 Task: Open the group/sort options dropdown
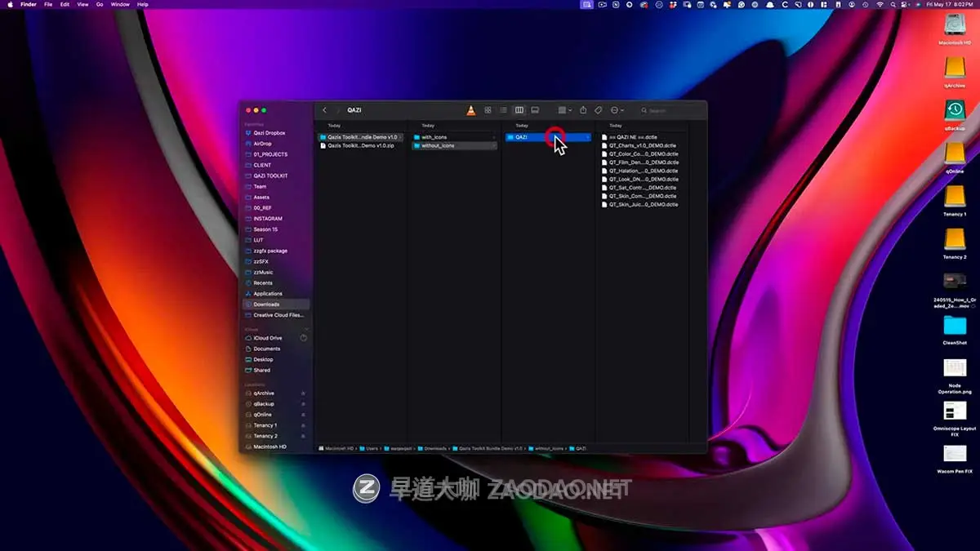tap(561, 109)
